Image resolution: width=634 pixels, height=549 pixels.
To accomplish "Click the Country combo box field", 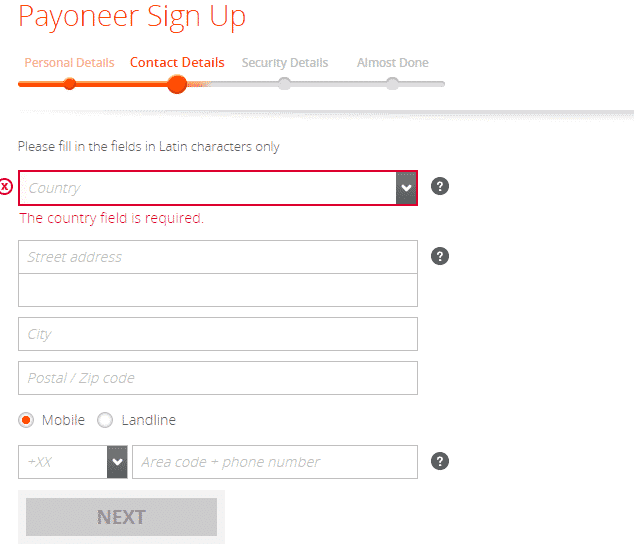I will pos(218,188).
